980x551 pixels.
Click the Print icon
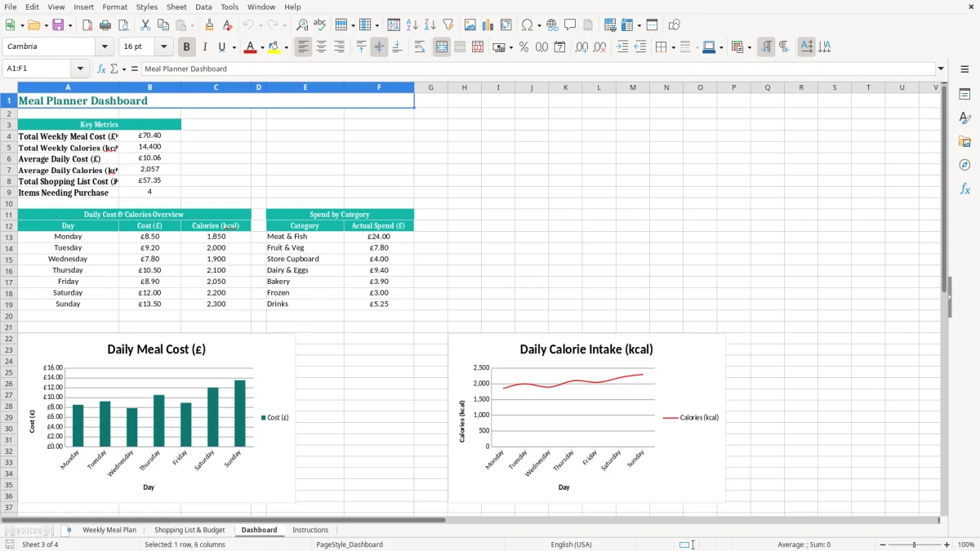pyautogui.click(x=105, y=25)
